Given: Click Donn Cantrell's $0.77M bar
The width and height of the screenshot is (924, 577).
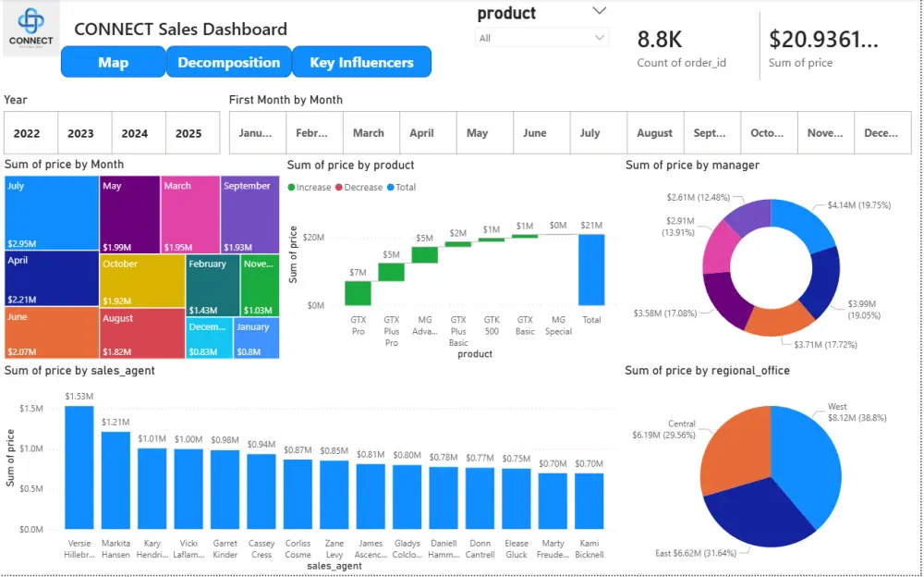Looking at the screenshot, I should [480, 498].
